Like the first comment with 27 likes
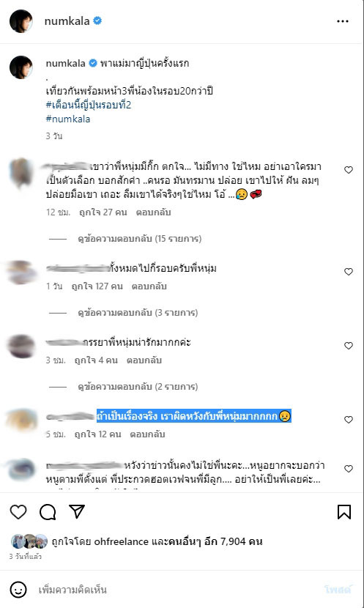Image resolution: width=364 pixels, height=608 pixels. pos(349,170)
